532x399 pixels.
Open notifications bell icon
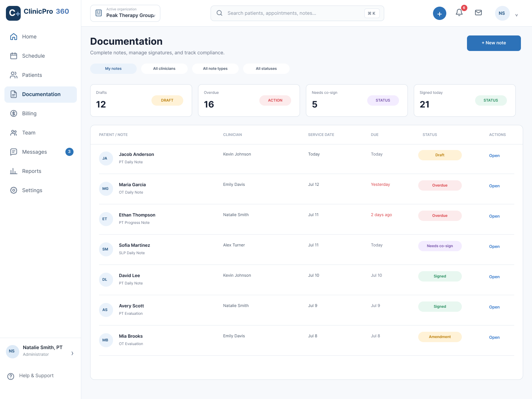(459, 13)
